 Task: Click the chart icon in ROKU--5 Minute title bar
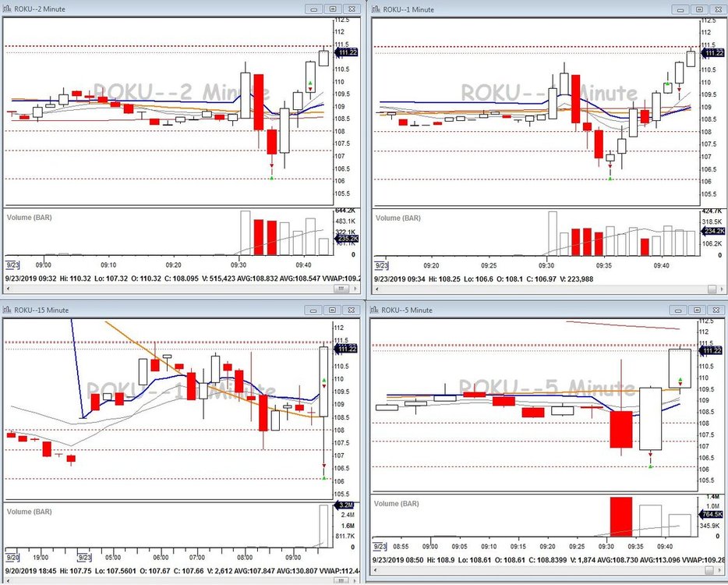[x=375, y=310]
